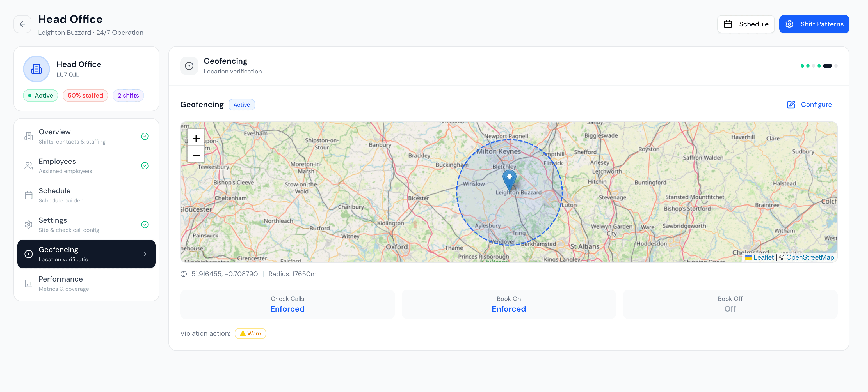This screenshot has width=868, height=392.
Task: Click the Active status badge on site card
Action: [x=40, y=96]
